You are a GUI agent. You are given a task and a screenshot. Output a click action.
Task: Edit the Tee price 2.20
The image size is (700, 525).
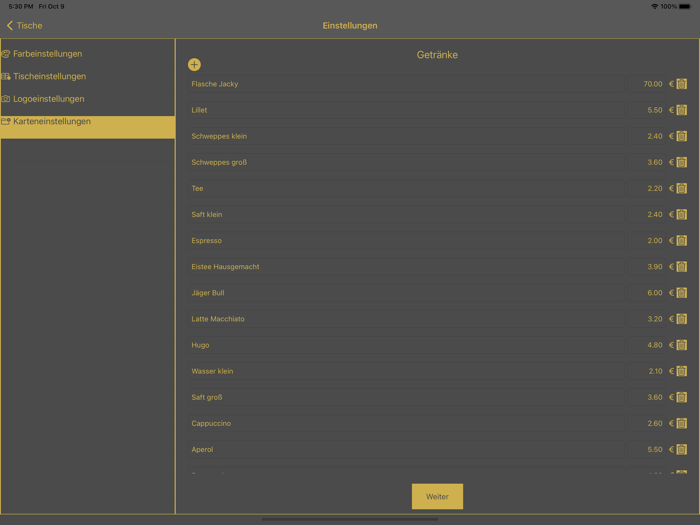click(x=646, y=188)
